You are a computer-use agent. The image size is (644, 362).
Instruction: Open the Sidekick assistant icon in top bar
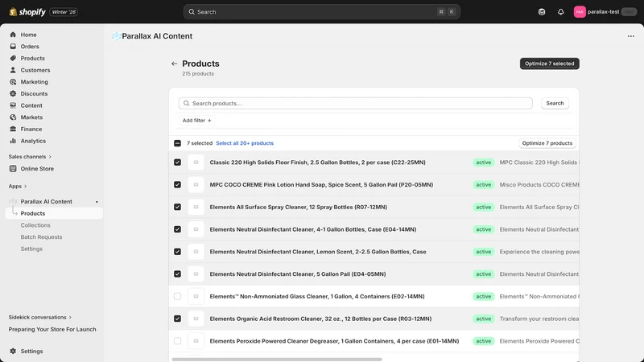542,12
